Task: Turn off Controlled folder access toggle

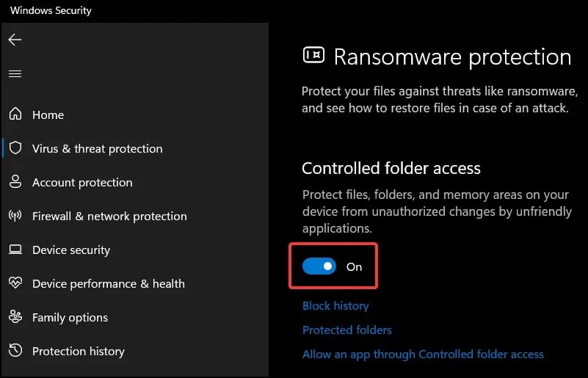Action: tap(319, 266)
